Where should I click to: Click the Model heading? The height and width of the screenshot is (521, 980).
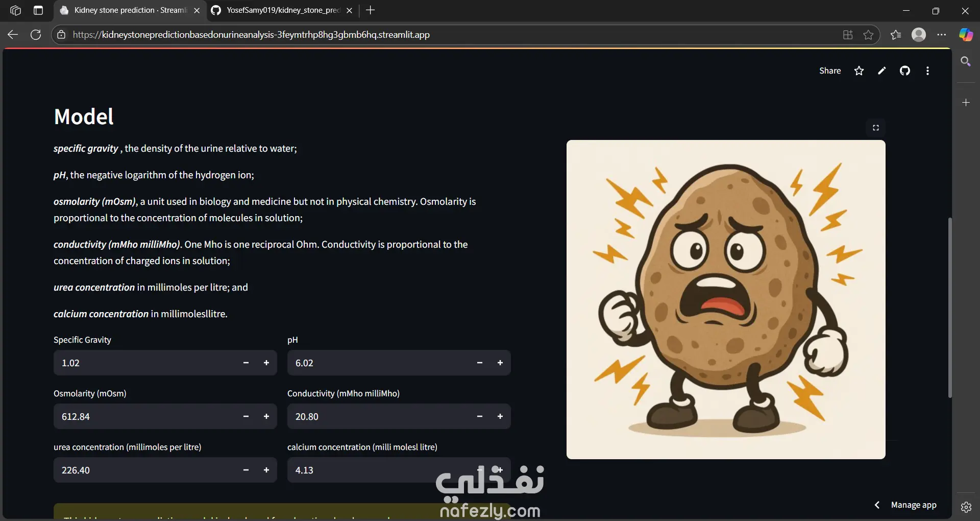coord(84,116)
